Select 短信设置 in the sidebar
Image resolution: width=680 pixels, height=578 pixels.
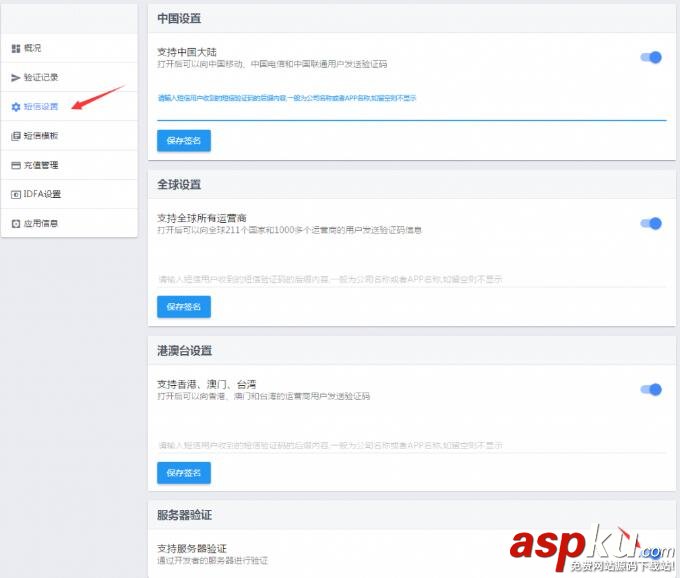click(69, 106)
